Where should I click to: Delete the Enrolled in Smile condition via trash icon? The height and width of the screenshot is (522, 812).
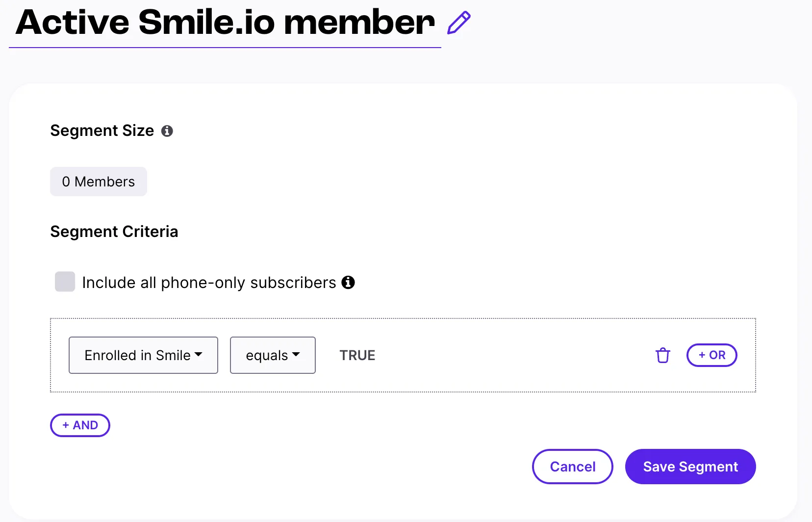tap(662, 355)
